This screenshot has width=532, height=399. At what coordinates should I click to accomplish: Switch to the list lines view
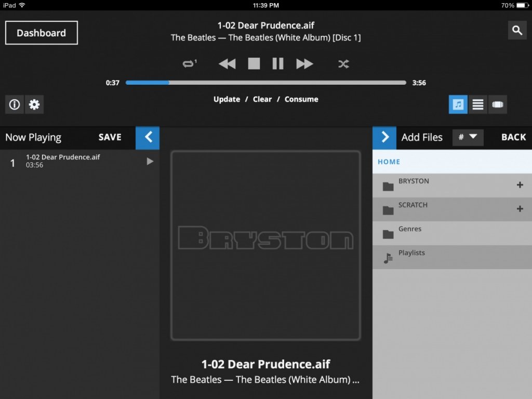pos(478,104)
